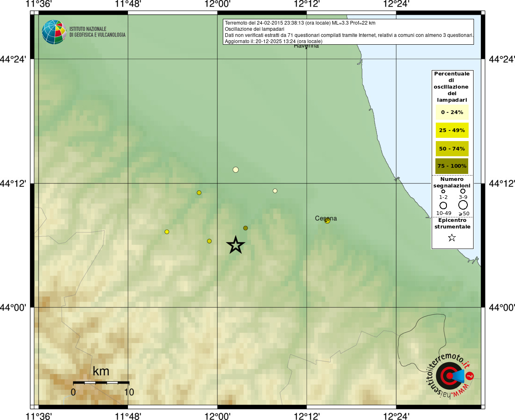
Task: Click the km scale bar
Action: [101, 382]
